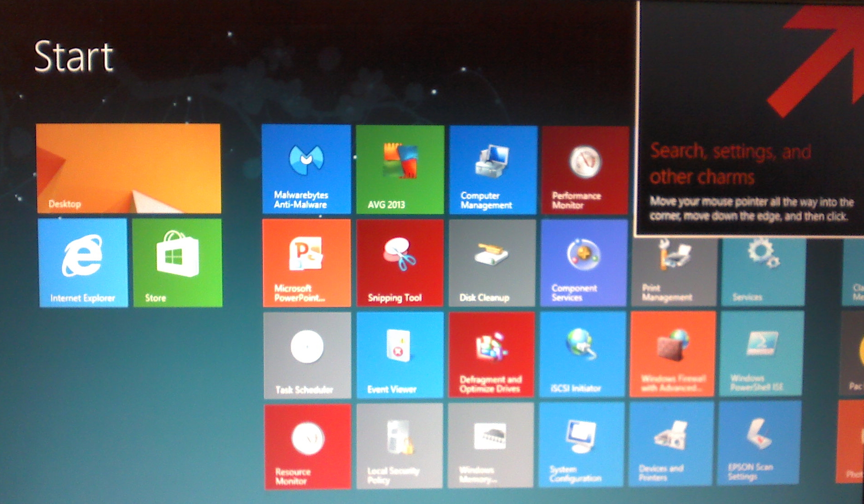Open the Services tile
The image size is (864, 504).
(x=764, y=271)
